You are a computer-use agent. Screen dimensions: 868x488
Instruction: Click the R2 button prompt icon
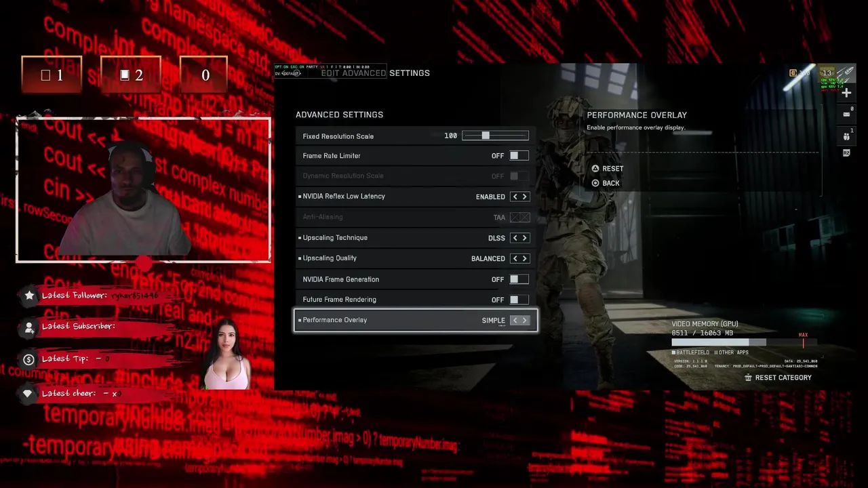point(846,153)
